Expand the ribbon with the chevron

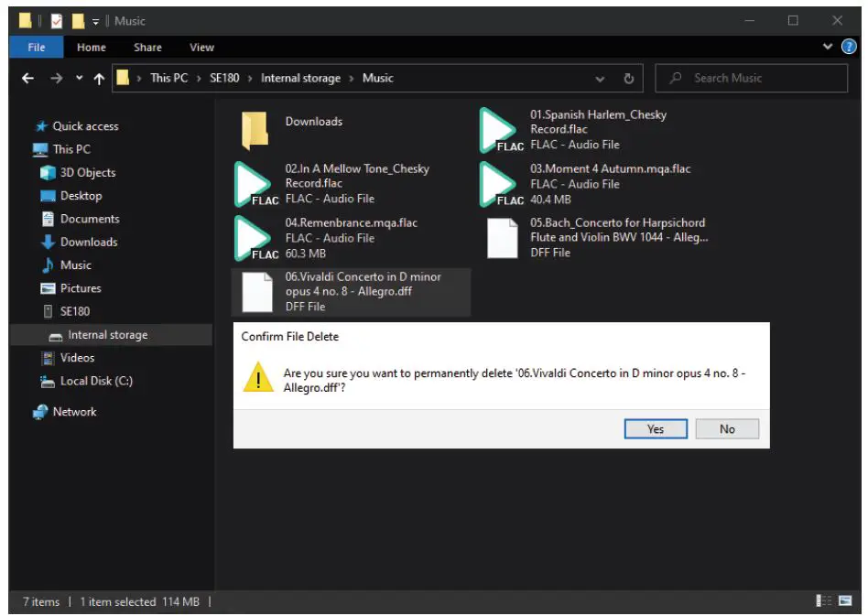[828, 47]
